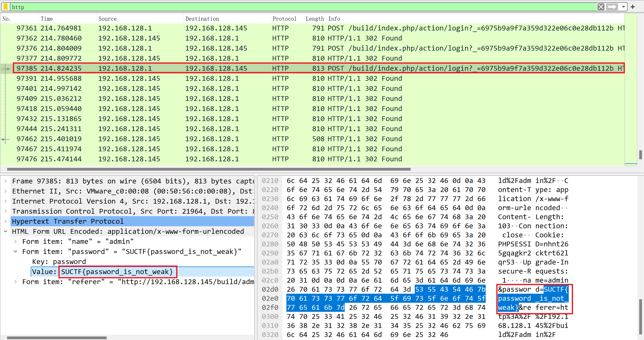Click inside the http filter field

tap(302, 7)
